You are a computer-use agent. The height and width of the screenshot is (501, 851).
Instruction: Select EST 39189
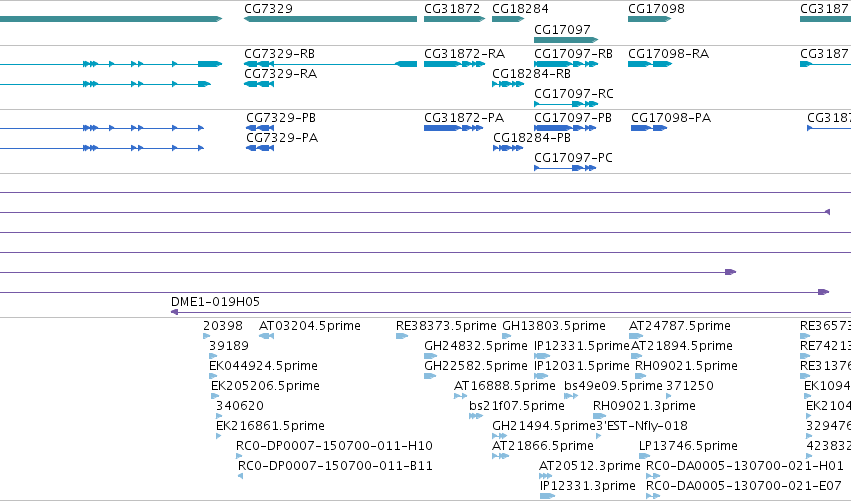point(228,346)
